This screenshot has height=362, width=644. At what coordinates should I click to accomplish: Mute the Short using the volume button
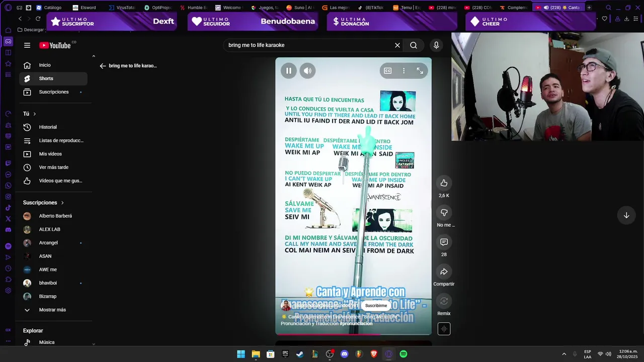[x=307, y=71]
